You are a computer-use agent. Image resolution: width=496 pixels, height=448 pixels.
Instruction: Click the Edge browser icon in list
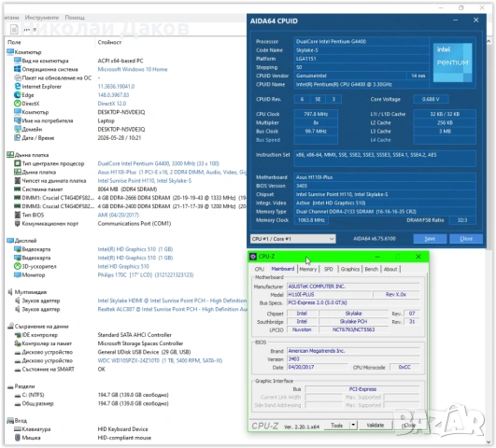(18, 95)
